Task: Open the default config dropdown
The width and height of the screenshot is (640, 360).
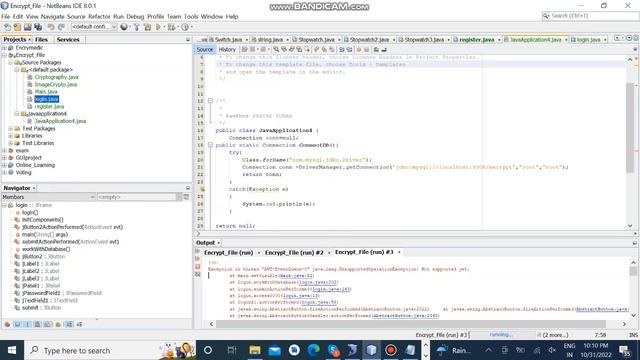Action: [x=94, y=27]
